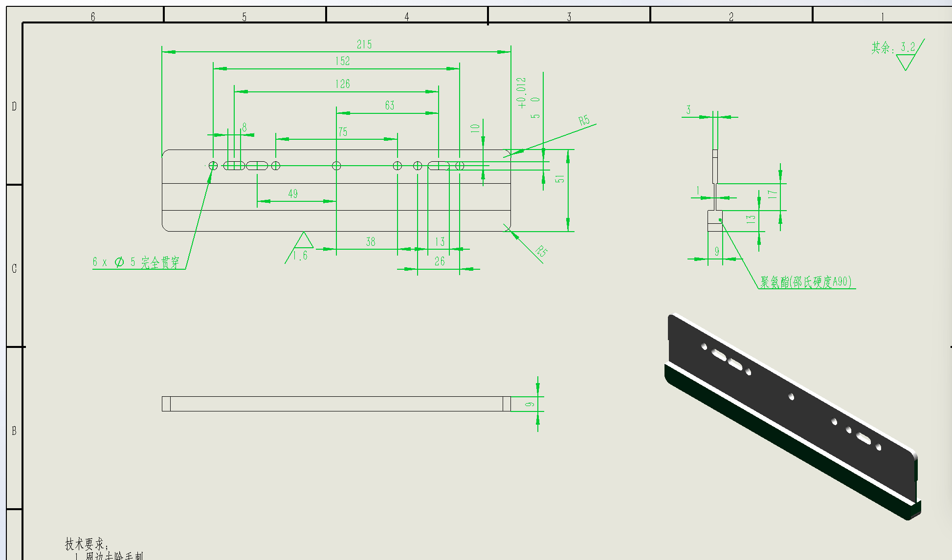Select the 6 x Ø5 hole callout
Screen dimensions: 952x560
(136, 262)
